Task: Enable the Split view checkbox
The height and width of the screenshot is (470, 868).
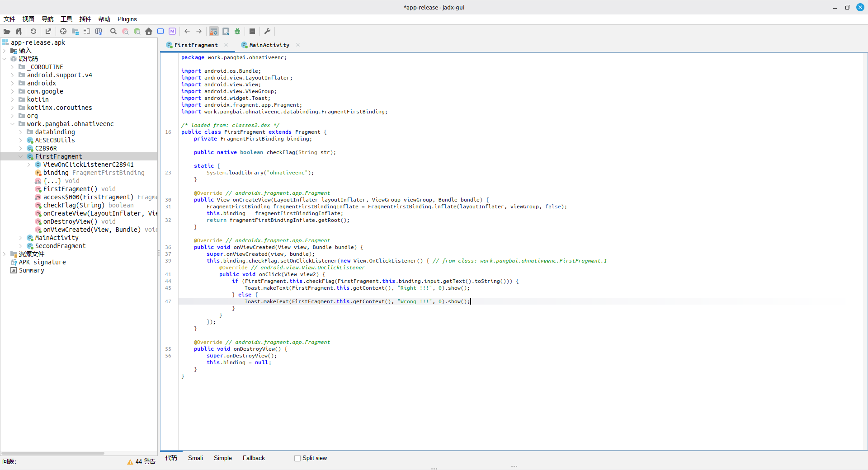Action: click(x=297, y=458)
